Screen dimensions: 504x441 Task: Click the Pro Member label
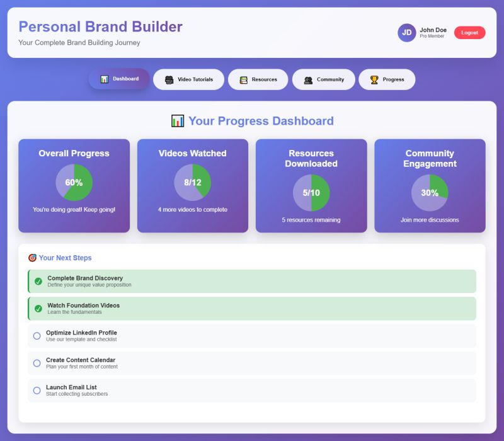point(432,37)
